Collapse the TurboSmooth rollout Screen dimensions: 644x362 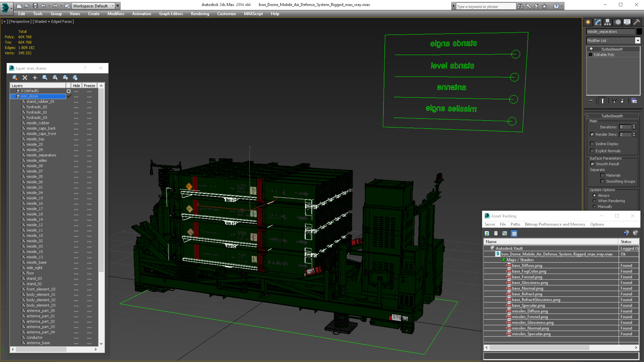pyautogui.click(x=588, y=116)
